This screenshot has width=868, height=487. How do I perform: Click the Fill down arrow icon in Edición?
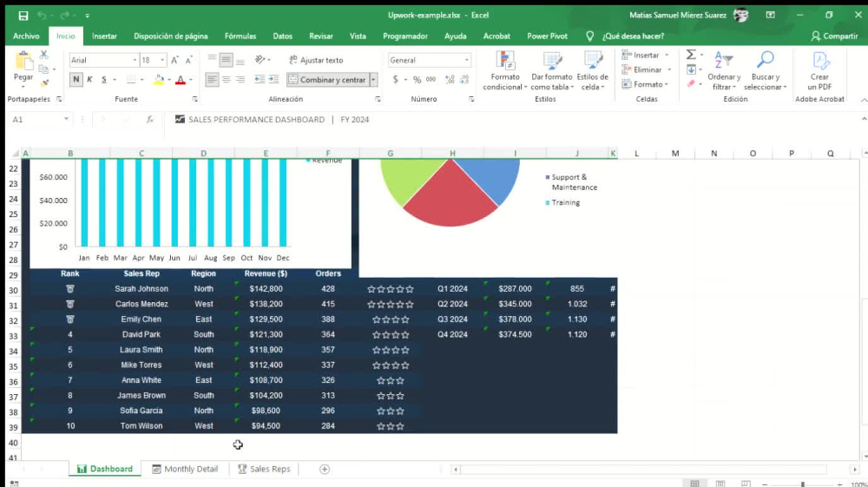[x=691, y=69]
